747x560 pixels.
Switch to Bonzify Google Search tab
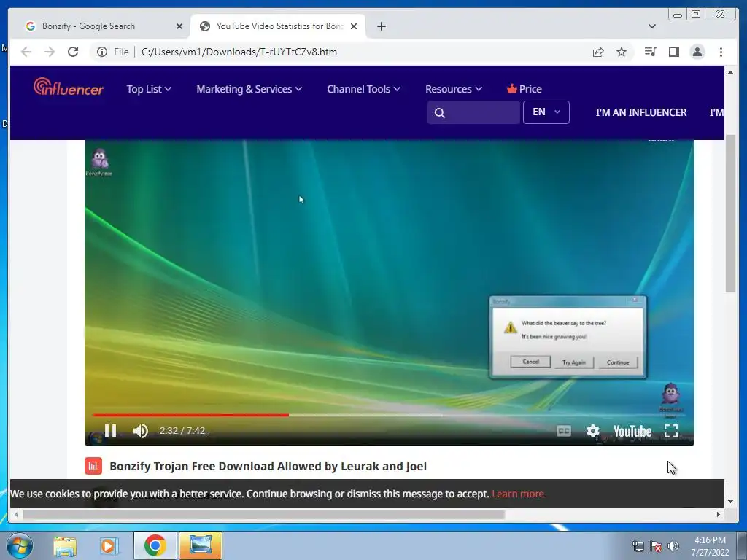click(104, 26)
